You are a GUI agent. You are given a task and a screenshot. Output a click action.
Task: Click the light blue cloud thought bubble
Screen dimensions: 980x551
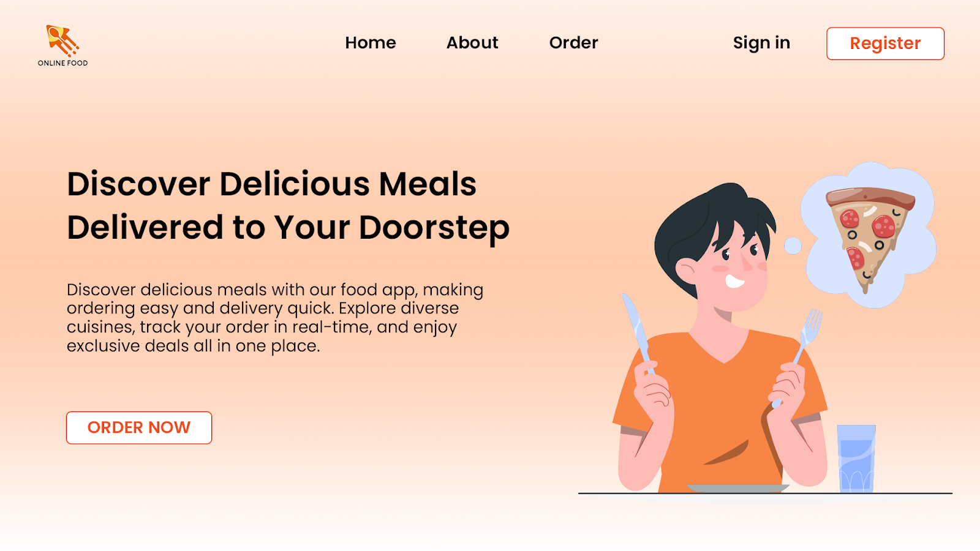pyautogui.click(x=869, y=234)
